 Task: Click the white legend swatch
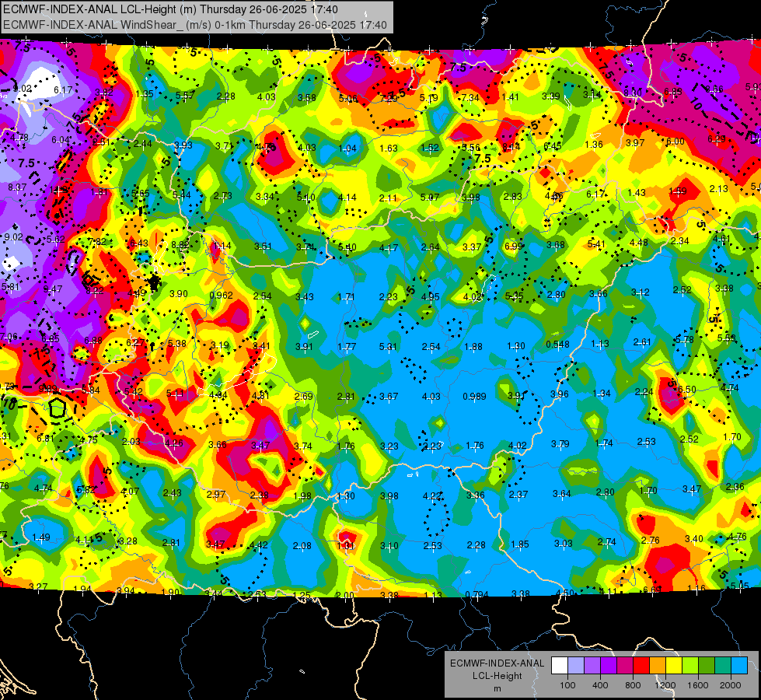pyautogui.click(x=560, y=665)
